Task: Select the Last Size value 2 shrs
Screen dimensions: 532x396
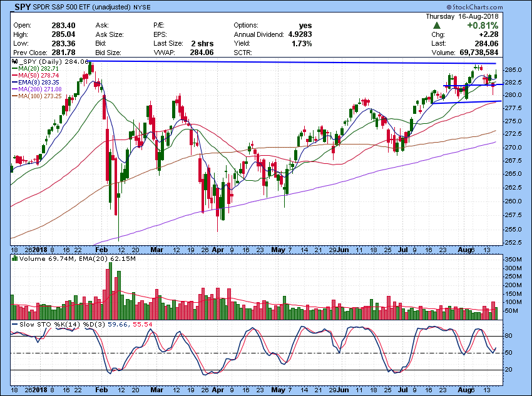Action: click(x=202, y=43)
